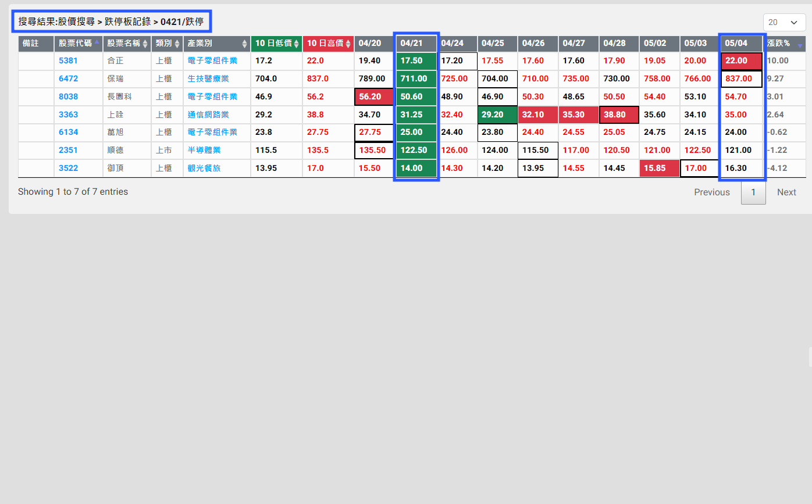Select stock name 御頂
Screen dimensions: 812x504
116,168
